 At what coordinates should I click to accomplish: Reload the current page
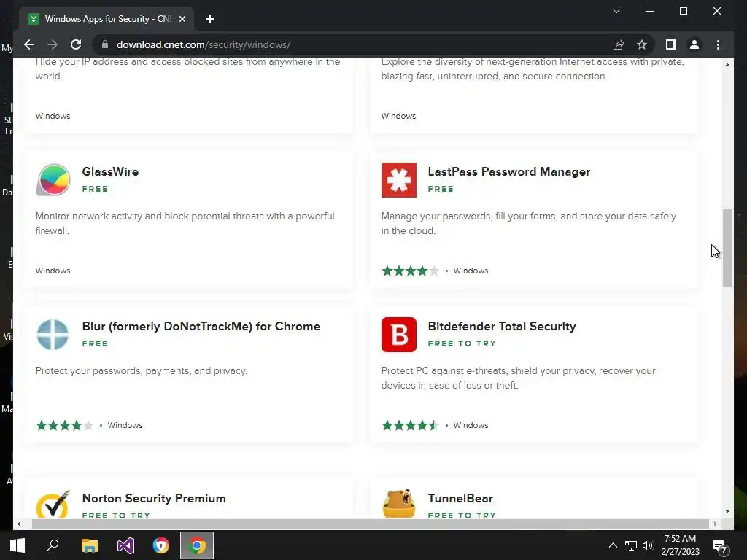76,44
